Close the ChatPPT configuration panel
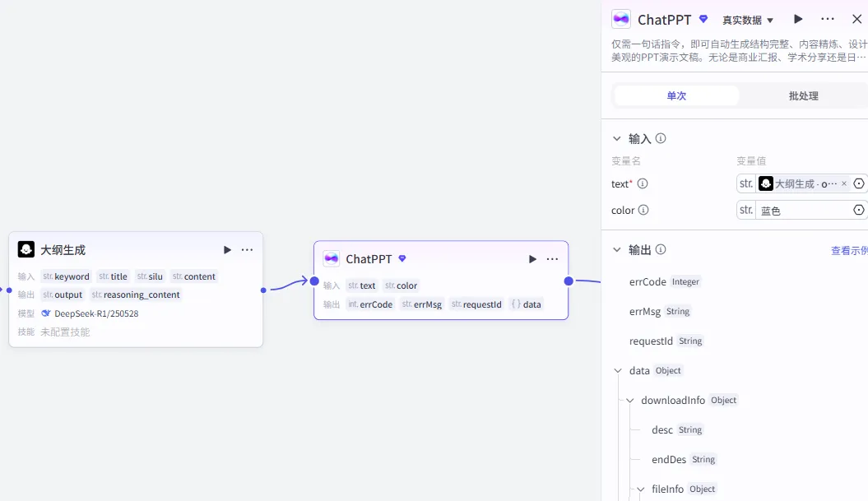 pos(857,19)
